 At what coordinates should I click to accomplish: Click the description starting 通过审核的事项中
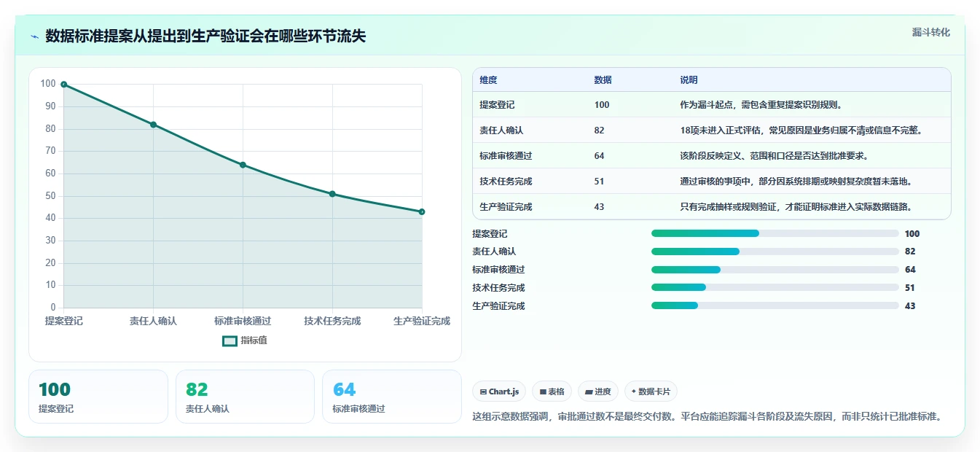coord(796,182)
